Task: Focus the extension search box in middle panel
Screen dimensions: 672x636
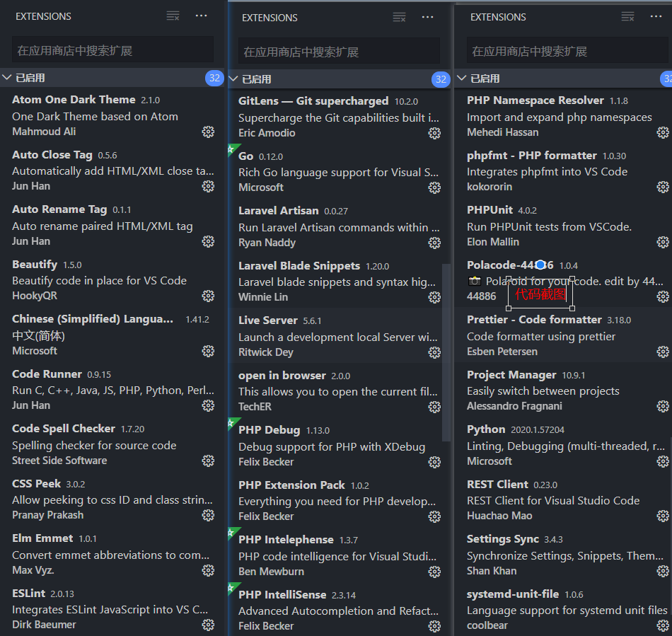Action: 339,52
